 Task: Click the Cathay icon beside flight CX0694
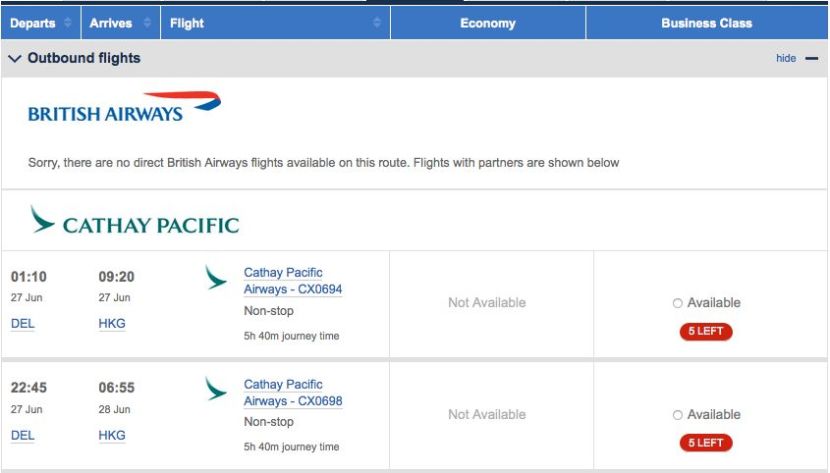[x=216, y=278]
